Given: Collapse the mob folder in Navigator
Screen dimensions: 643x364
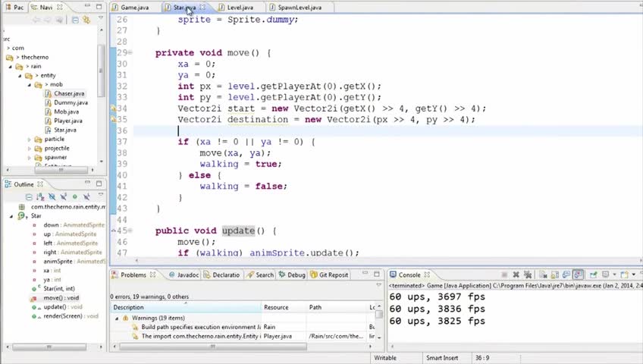Looking at the screenshot, I should pyautogui.click(x=29, y=85).
